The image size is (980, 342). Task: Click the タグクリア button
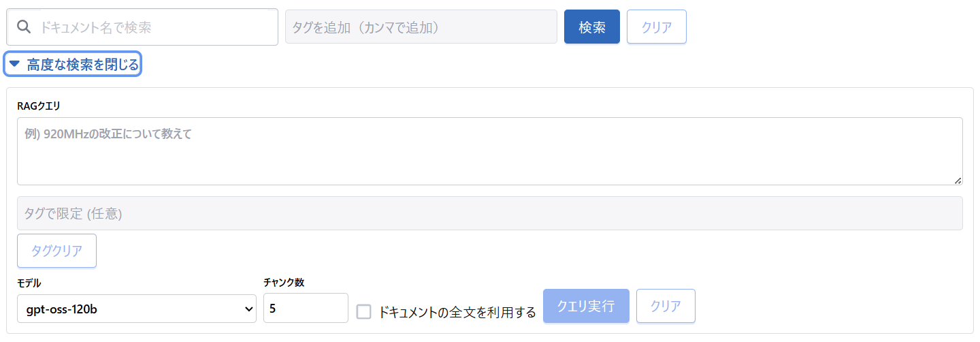(56, 251)
